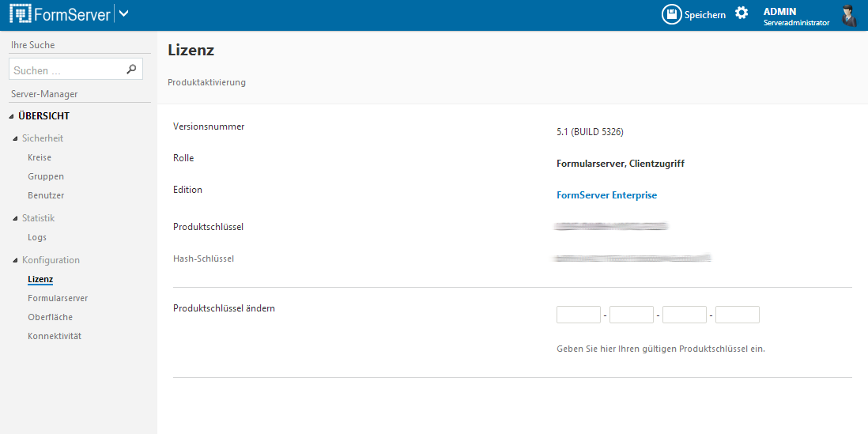Image resolution: width=868 pixels, height=434 pixels.
Task: Collapse the ÜBERSICHT tree arrow
Action: click(x=12, y=117)
